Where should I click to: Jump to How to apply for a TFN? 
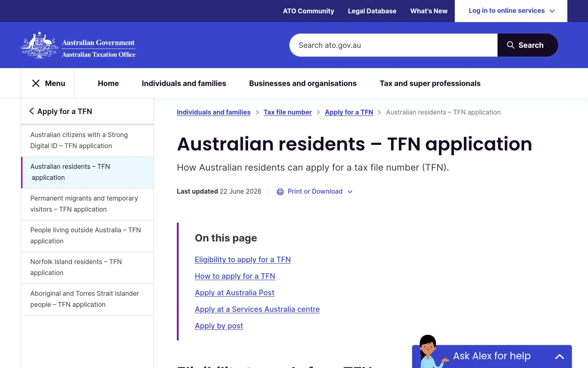[x=235, y=276]
